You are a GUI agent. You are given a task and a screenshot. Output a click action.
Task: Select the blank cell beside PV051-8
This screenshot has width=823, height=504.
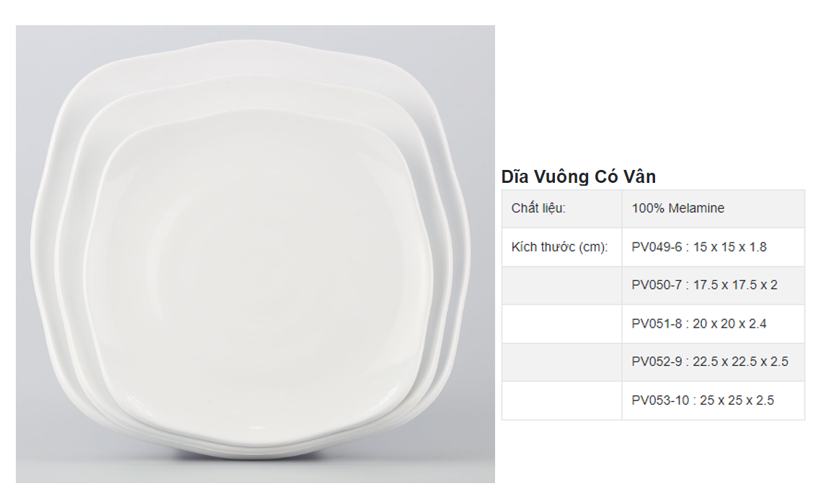click(x=561, y=324)
